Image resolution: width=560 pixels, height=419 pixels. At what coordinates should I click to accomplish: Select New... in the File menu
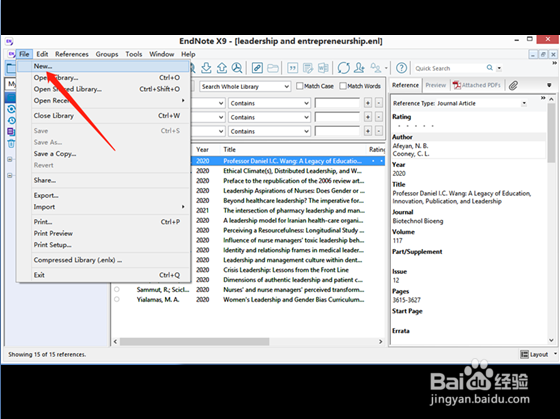pyautogui.click(x=104, y=66)
